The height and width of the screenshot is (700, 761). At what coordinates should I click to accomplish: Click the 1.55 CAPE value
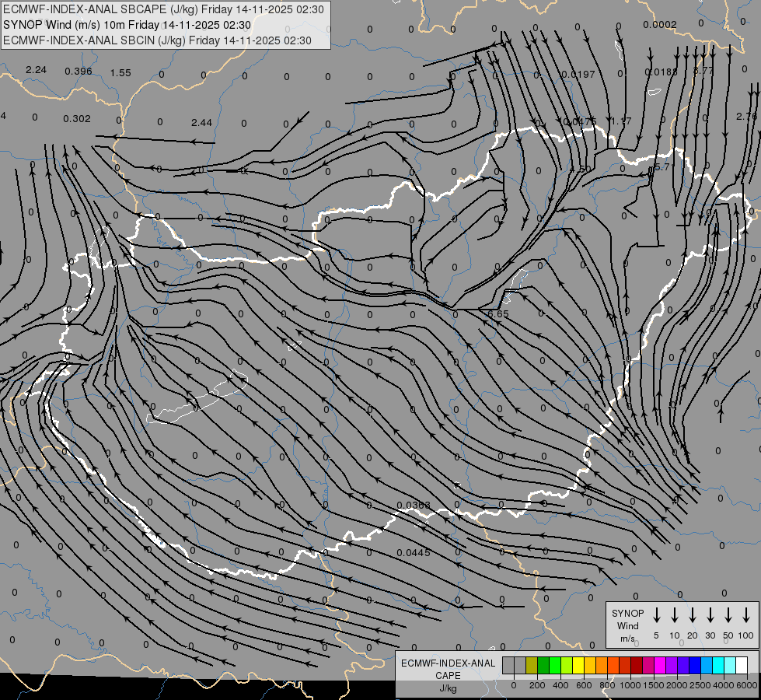click(120, 72)
